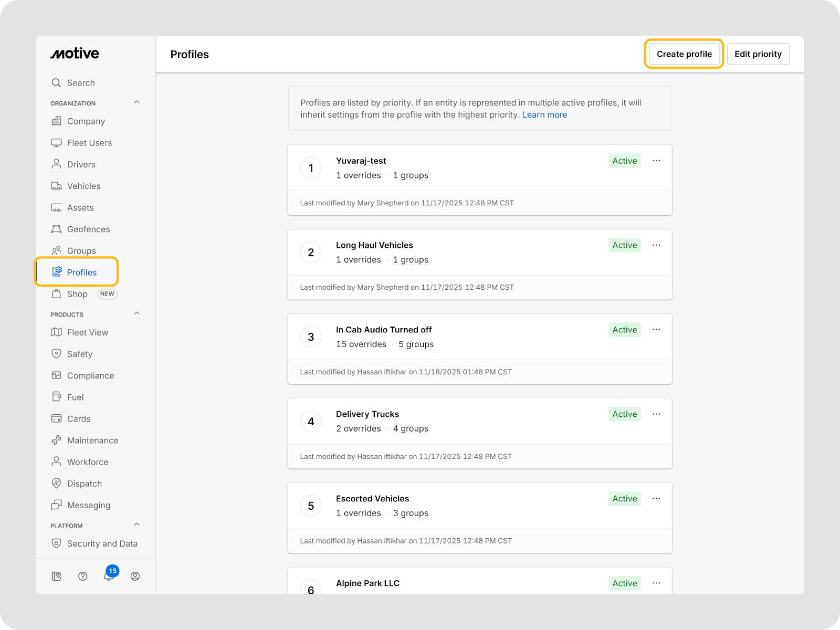Open the help question mark icon
The image size is (840, 630).
(x=82, y=576)
